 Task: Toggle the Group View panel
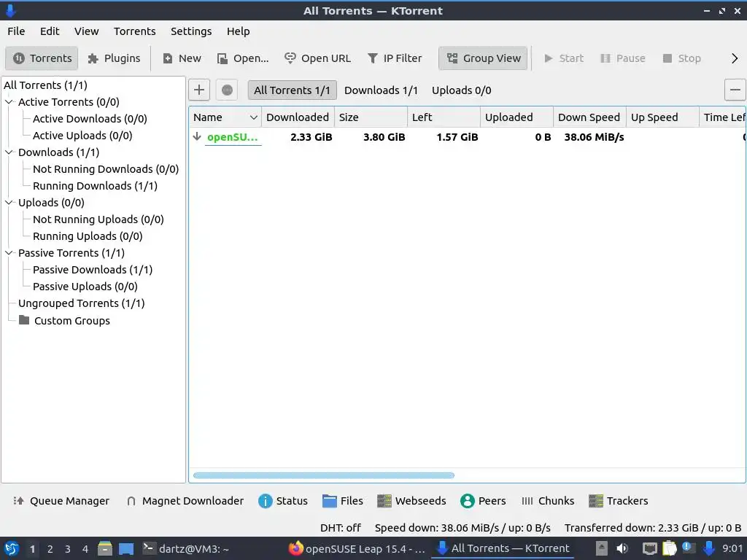483,58
